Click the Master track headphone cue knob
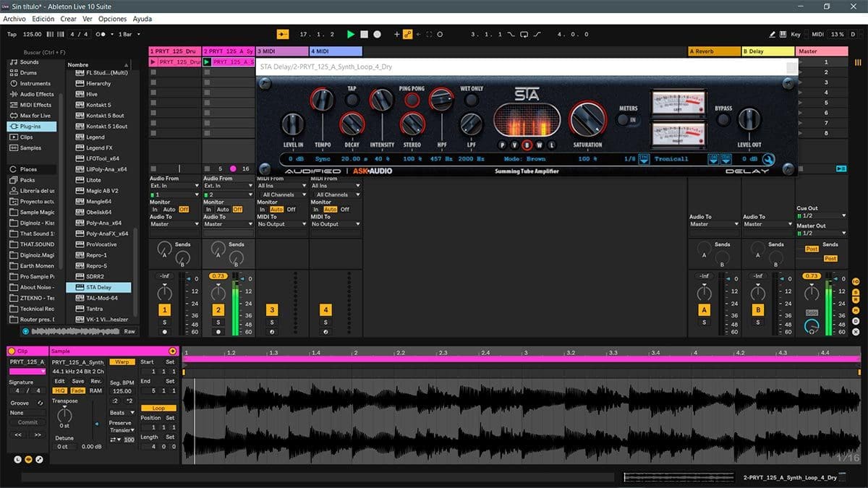 coord(812,328)
